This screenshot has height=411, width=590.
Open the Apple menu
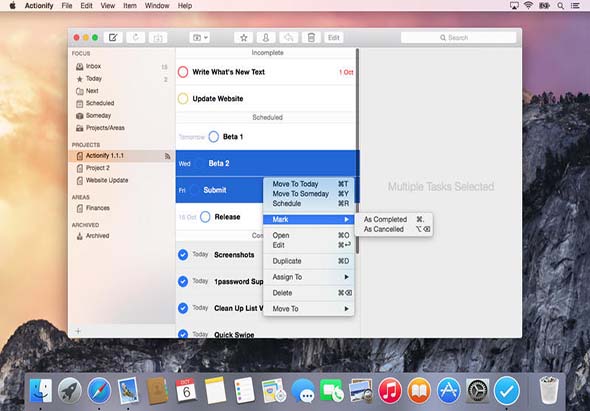click(x=12, y=6)
